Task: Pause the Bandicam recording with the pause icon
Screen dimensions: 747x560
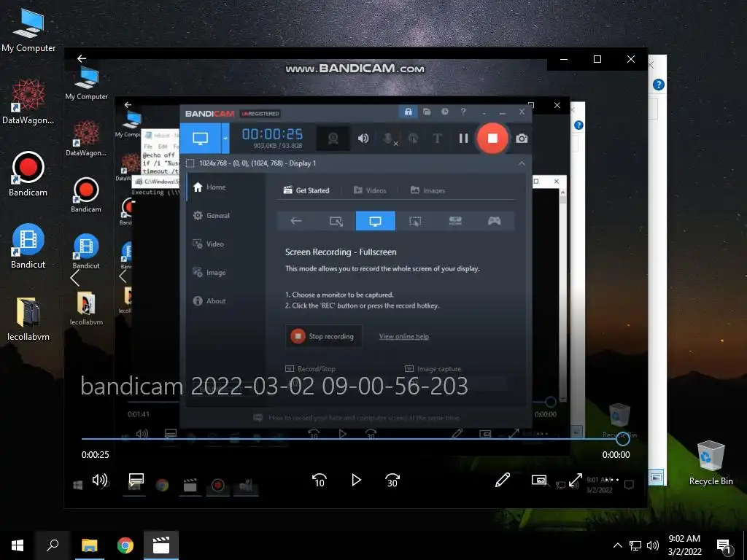Action: click(x=463, y=138)
